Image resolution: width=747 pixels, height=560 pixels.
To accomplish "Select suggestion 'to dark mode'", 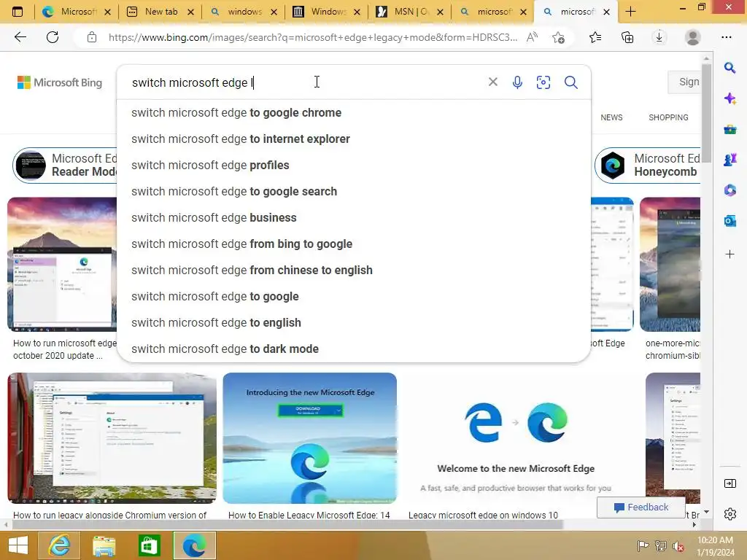I will (x=354, y=349).
